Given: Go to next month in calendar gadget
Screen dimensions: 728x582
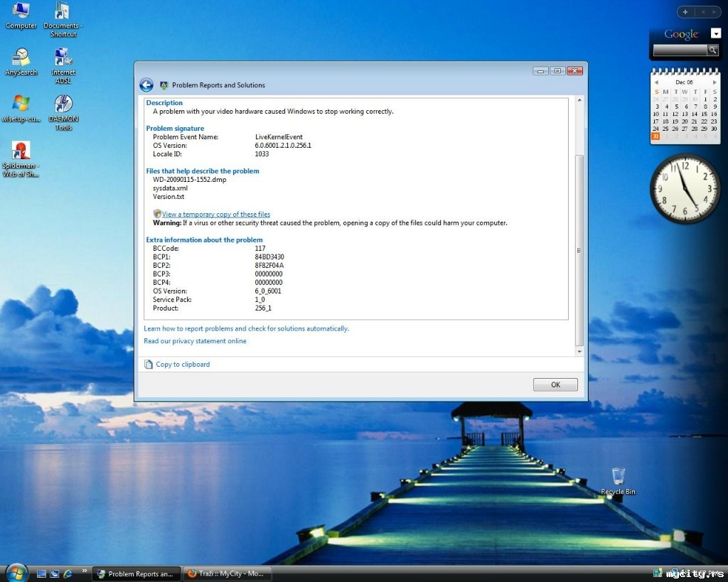Looking at the screenshot, I should point(714,82).
